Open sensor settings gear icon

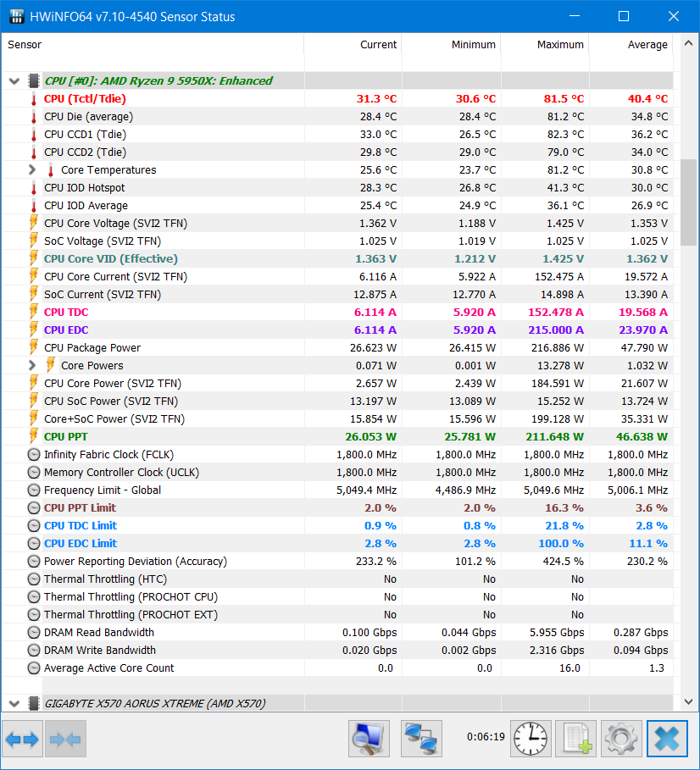[x=621, y=739]
